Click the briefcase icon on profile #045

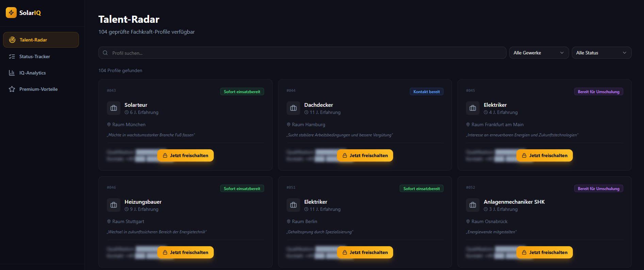point(473,108)
